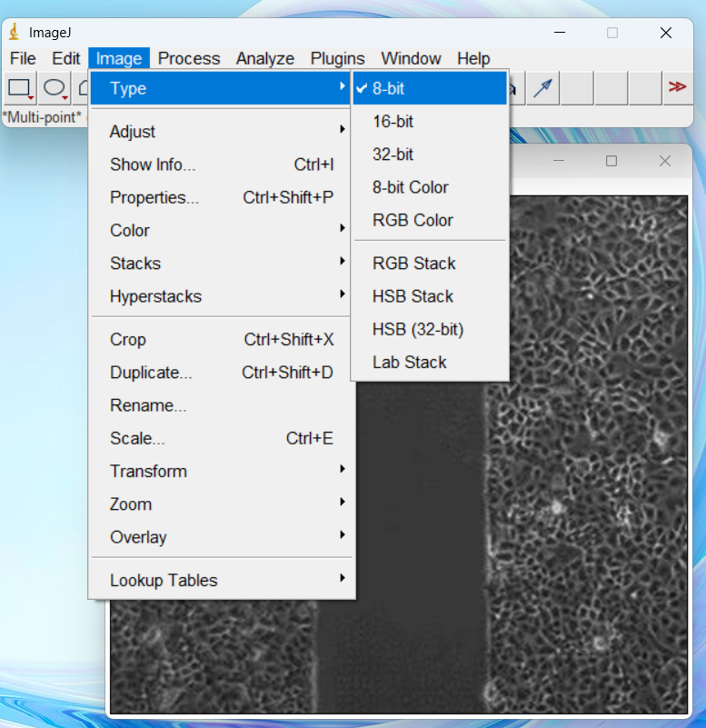The height and width of the screenshot is (728, 706).
Task: Open the More Tools double-arrow menu
Action: point(677,87)
